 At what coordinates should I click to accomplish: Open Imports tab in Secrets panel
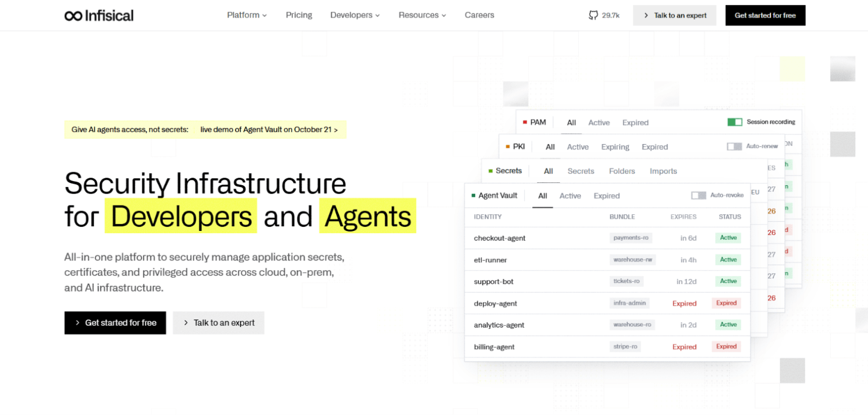click(x=663, y=171)
